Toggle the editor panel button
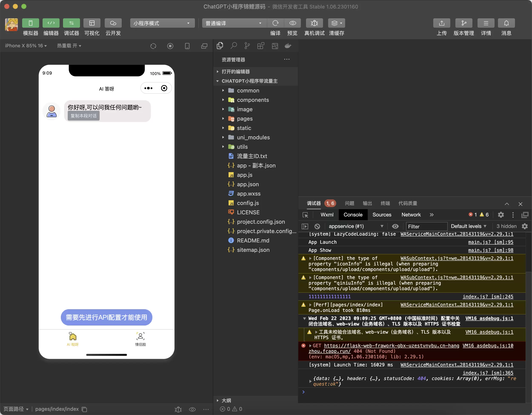The width and height of the screenshot is (532, 415). coord(51,23)
